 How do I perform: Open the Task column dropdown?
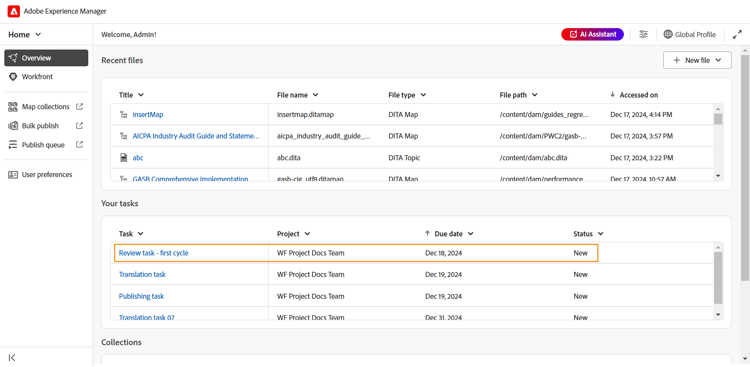click(x=140, y=234)
